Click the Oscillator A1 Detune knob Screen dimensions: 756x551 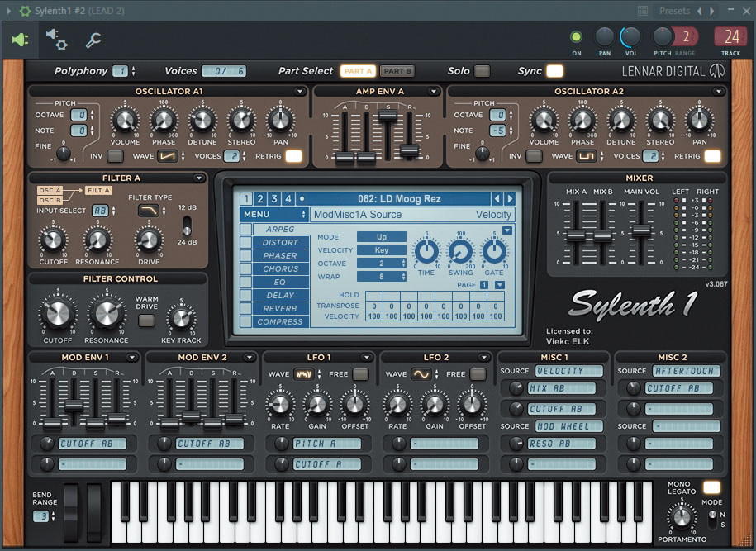point(202,120)
